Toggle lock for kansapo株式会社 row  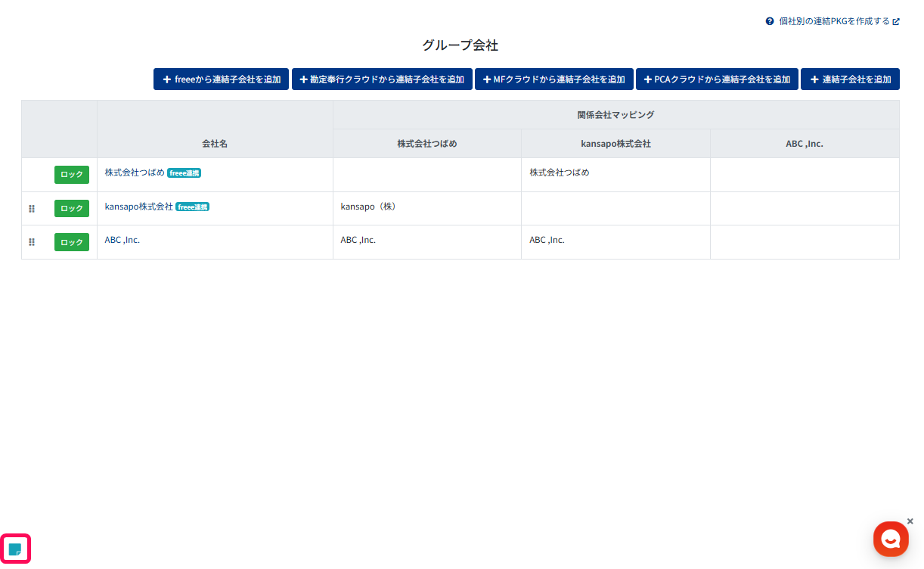click(72, 208)
